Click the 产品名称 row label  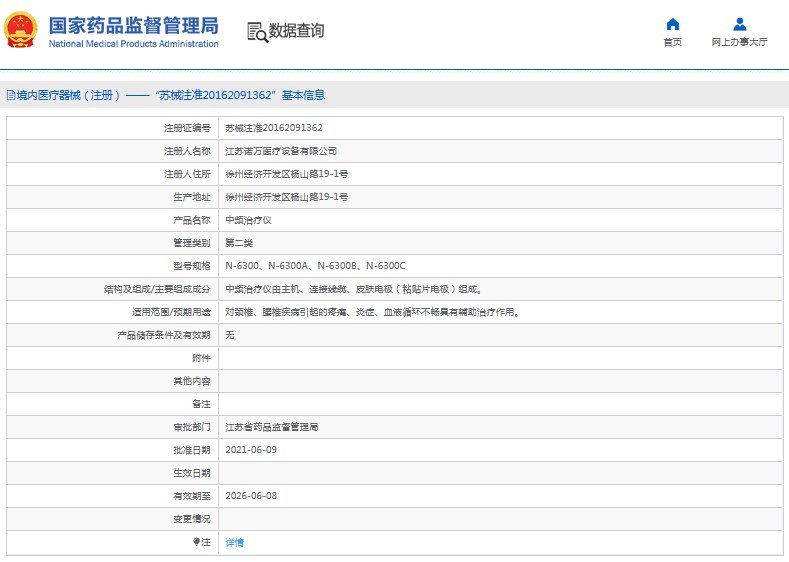click(192, 220)
